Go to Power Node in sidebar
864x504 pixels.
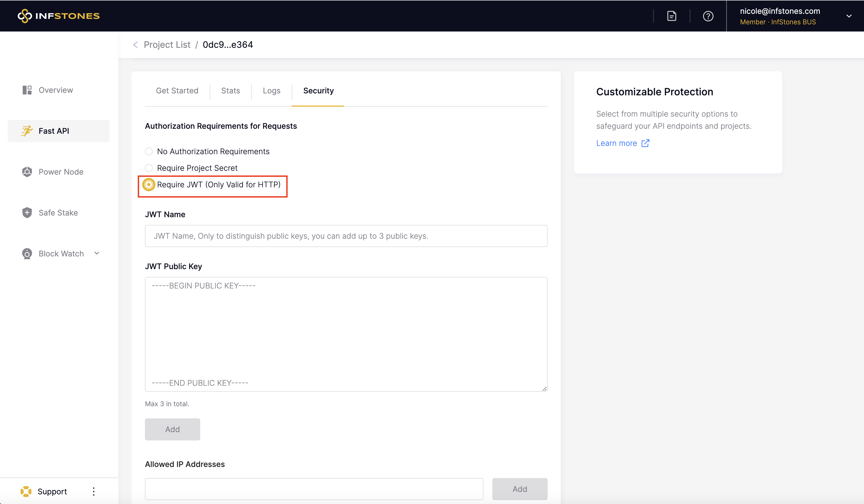tap(61, 172)
